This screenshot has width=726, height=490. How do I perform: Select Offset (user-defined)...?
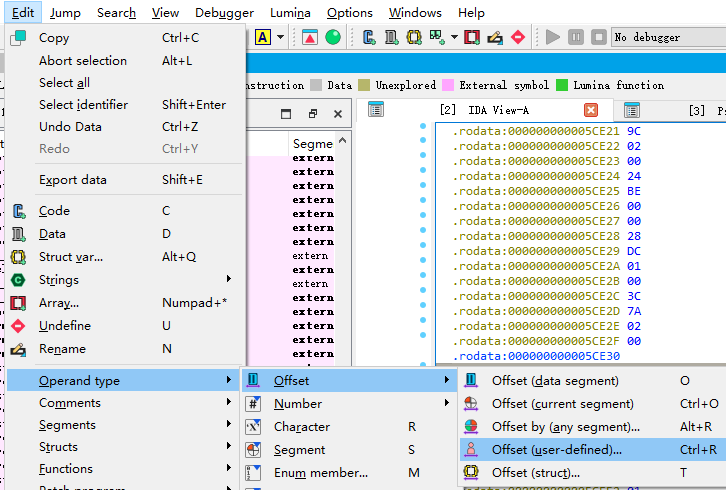tap(592, 450)
